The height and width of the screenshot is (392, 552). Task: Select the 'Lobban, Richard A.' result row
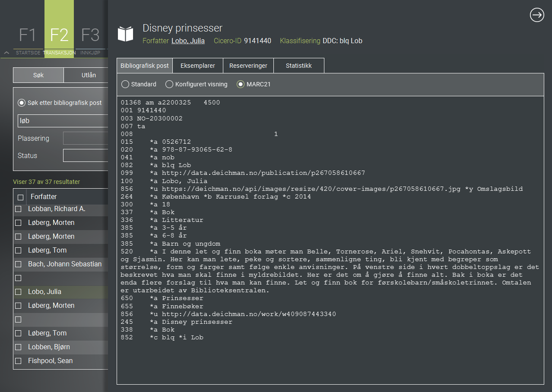(60, 209)
